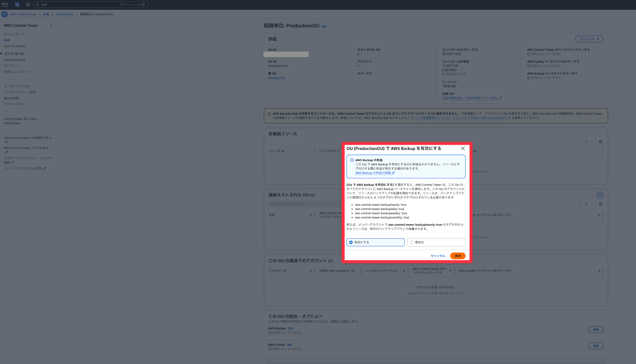
Task: Click 情報 link beside the ProductionOU title
Action: (324, 26)
